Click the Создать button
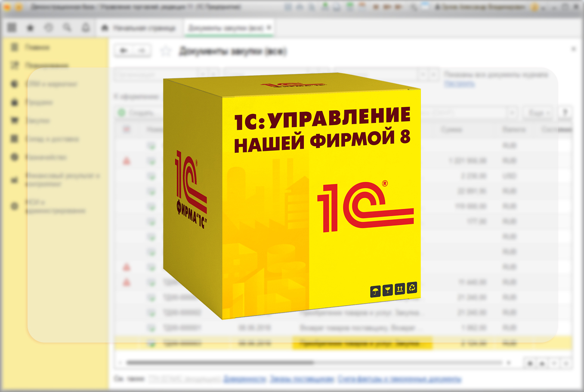The width and height of the screenshot is (584, 392). click(137, 113)
